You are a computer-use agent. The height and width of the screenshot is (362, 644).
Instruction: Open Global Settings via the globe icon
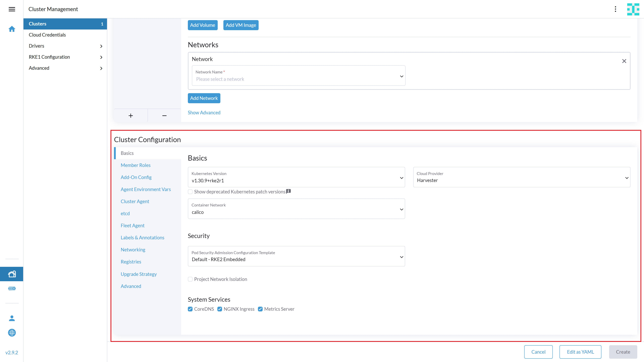[x=12, y=333]
